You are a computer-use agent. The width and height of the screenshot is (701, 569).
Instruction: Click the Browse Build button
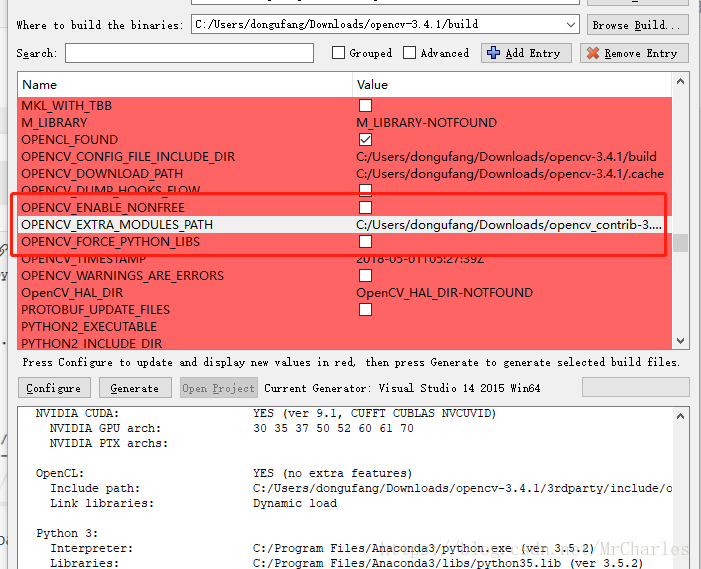pyautogui.click(x=637, y=25)
